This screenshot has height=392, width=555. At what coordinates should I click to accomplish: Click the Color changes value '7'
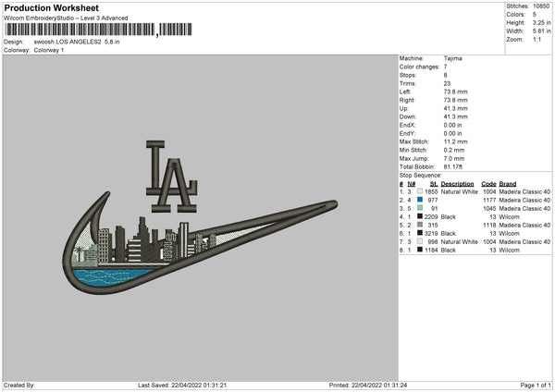[x=445, y=67]
